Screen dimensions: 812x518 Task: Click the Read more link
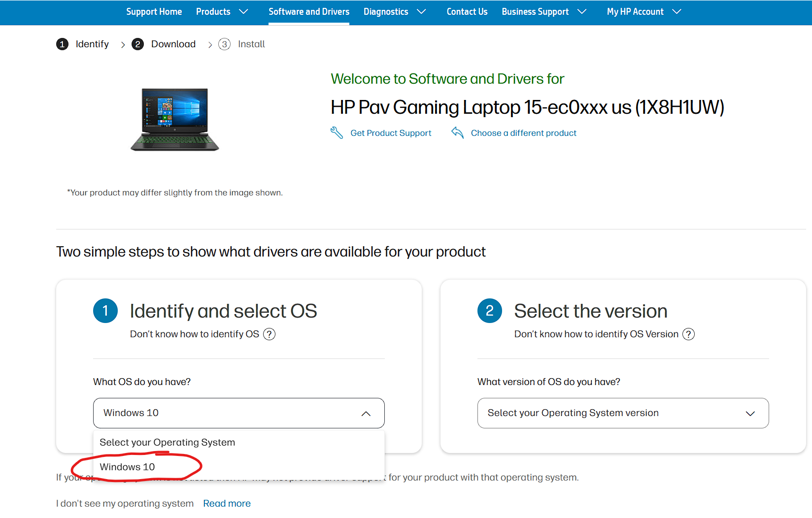pyautogui.click(x=227, y=503)
